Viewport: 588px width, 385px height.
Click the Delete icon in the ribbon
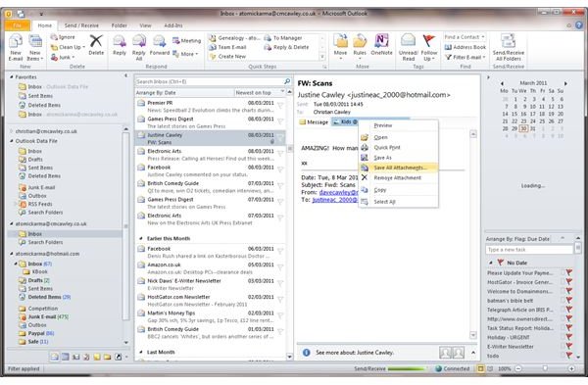point(96,45)
